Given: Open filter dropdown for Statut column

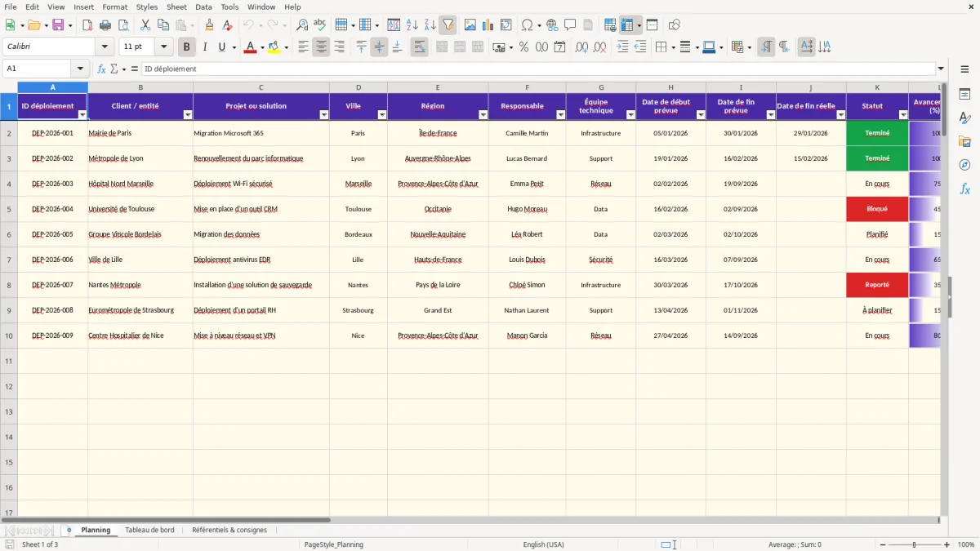Looking at the screenshot, I should click(x=902, y=115).
